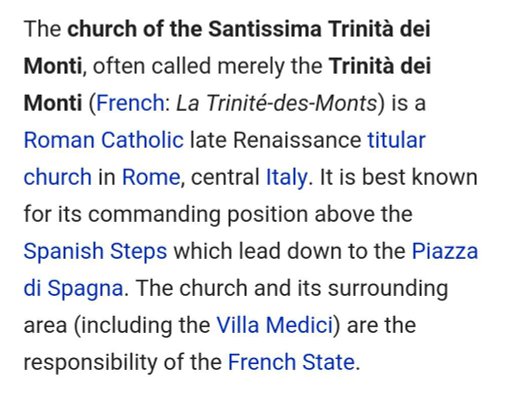Follow the French State link

coord(291,362)
